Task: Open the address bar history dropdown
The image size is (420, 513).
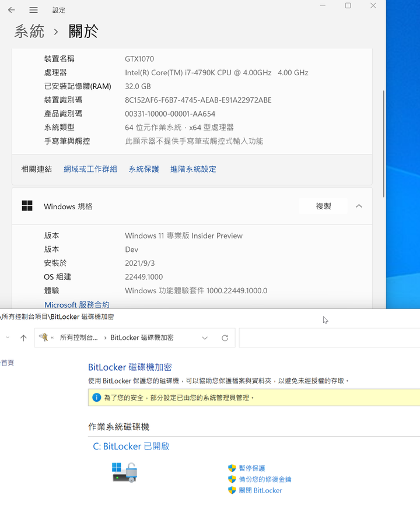Action: coord(205,338)
